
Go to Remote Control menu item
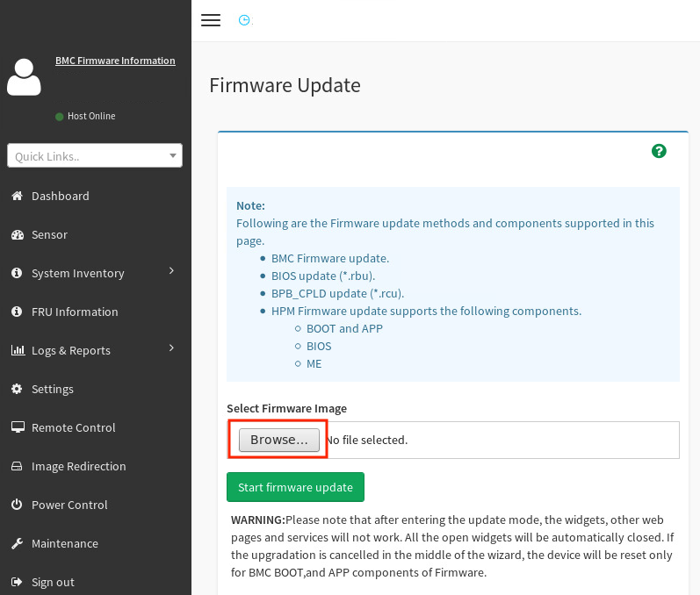pos(73,427)
